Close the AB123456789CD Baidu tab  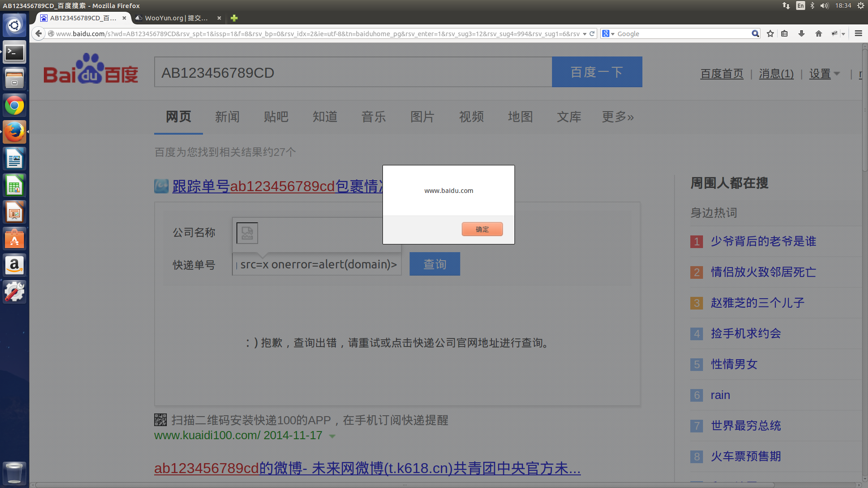[124, 18]
